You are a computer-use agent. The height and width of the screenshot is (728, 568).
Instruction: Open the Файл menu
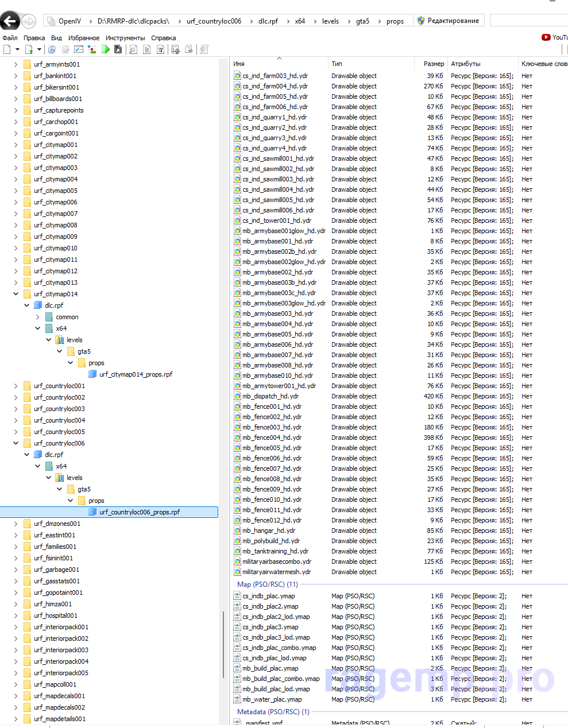pyautogui.click(x=10, y=38)
